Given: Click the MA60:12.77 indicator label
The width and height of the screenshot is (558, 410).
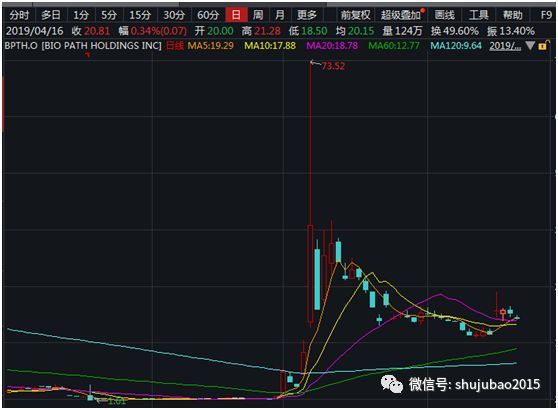Looking at the screenshot, I should pos(394,46).
